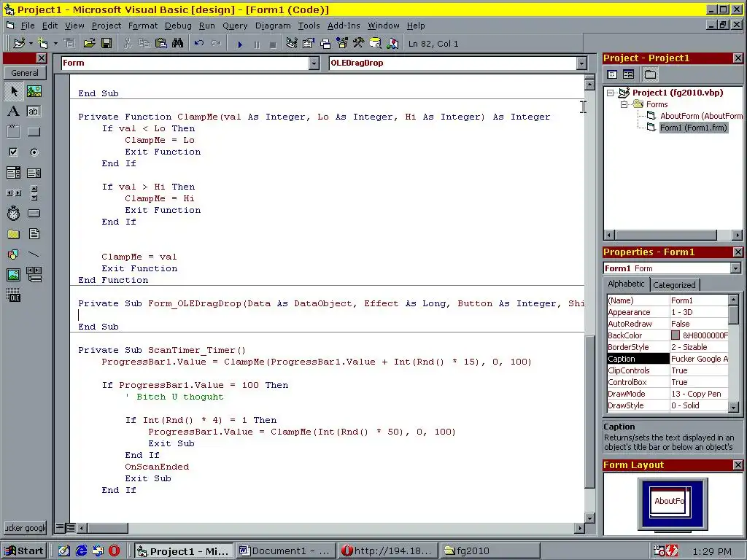Screen dimensions: 747x560
Task: Select the CheckBox control tool in toolbox
Action: (14, 152)
